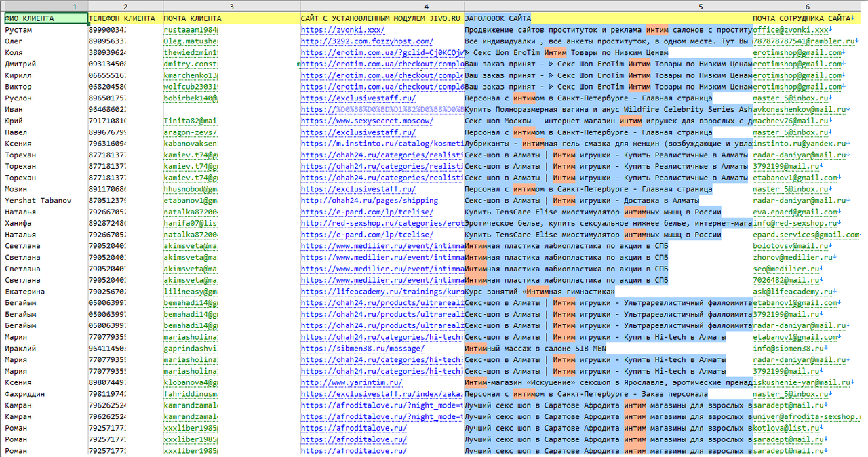Image resolution: width=868 pixels, height=457 pixels.
Task: Click the ЗАГОЛОВОК САЙТА header cell
Action: coord(608,18)
